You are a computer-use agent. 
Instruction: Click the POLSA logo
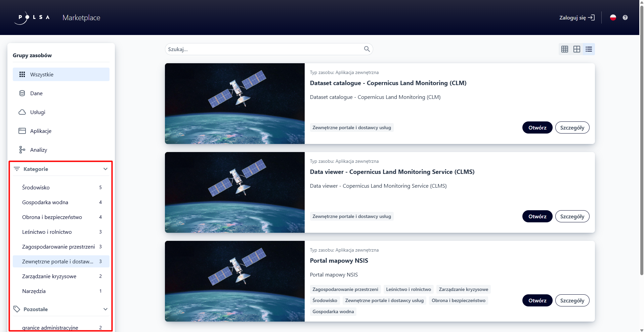pyautogui.click(x=32, y=17)
